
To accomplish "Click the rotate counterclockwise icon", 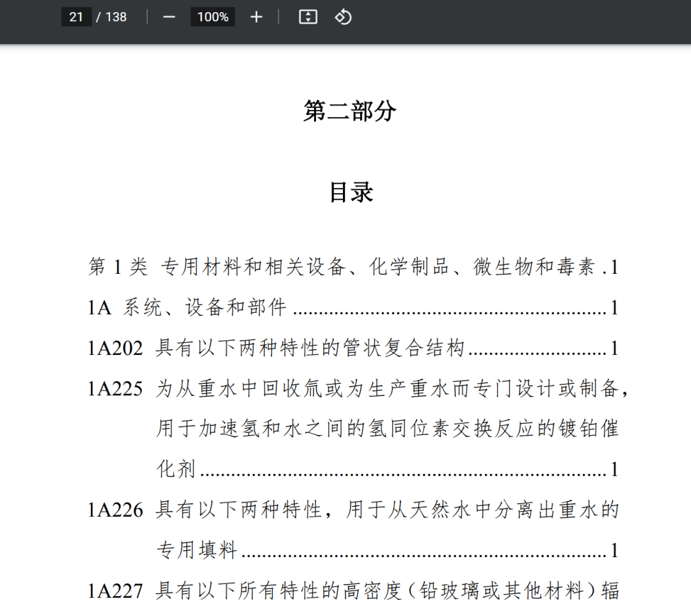I will point(343,17).
